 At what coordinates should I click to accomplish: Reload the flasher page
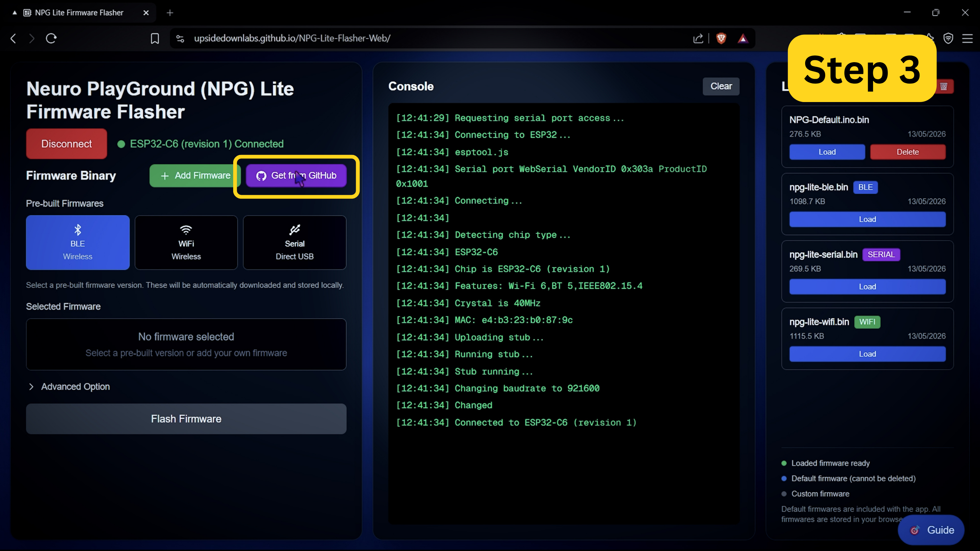tap(51, 38)
